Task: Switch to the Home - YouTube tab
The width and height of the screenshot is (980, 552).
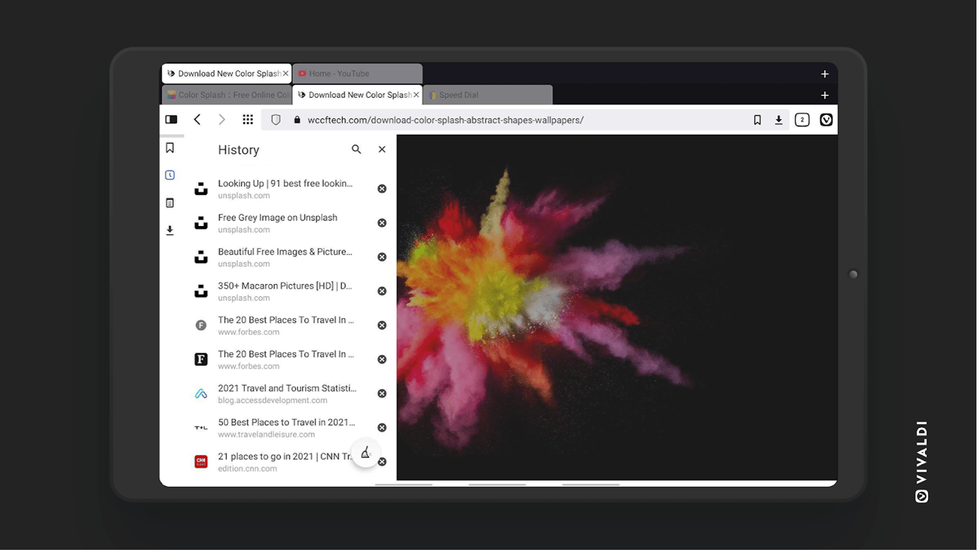Action: click(357, 74)
